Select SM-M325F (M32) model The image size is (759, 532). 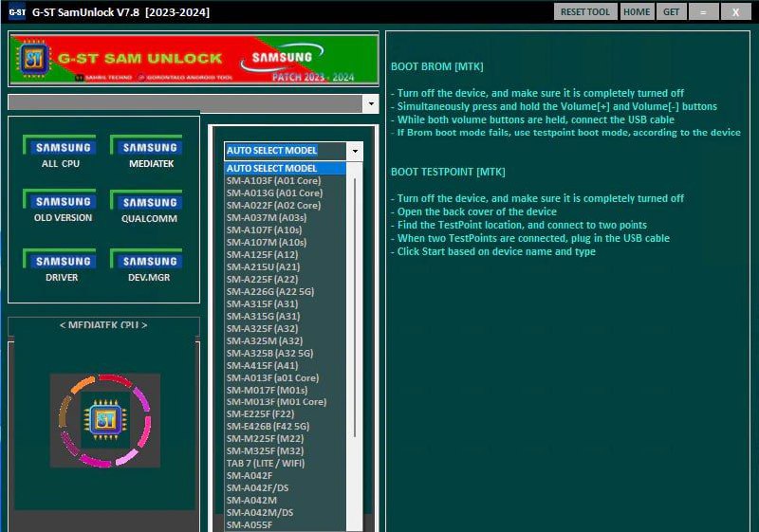(286, 451)
